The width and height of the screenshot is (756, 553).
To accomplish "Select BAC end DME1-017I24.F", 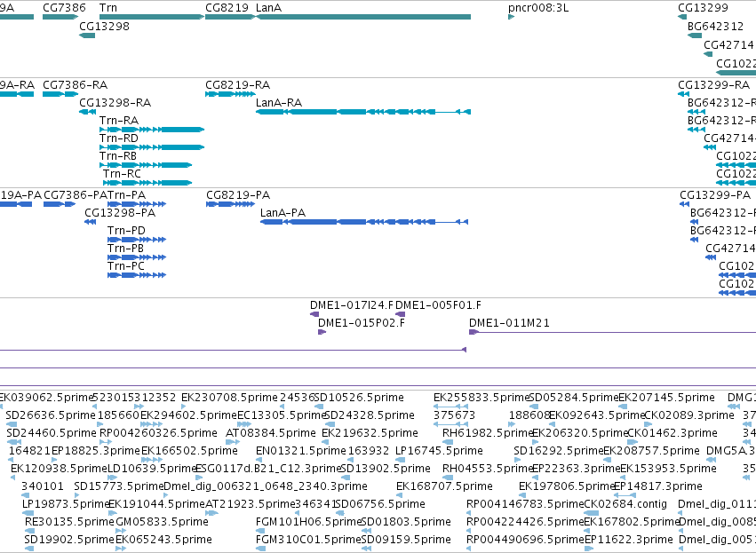I will coord(352,305).
